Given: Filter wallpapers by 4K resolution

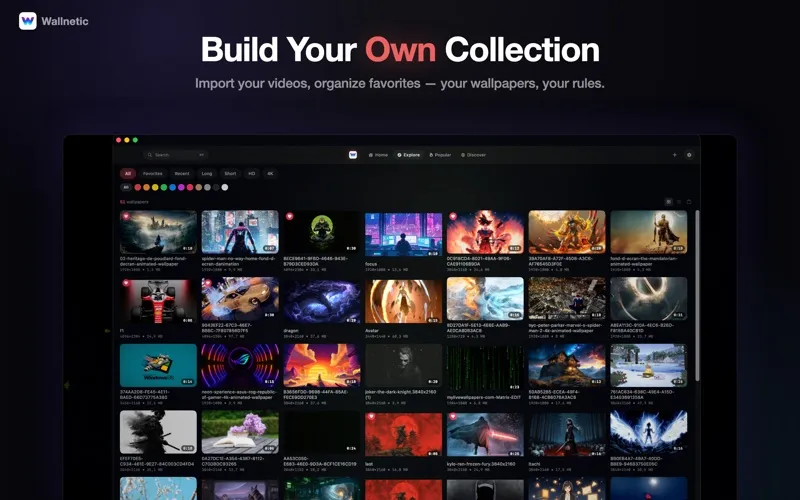Looking at the screenshot, I should point(270,173).
